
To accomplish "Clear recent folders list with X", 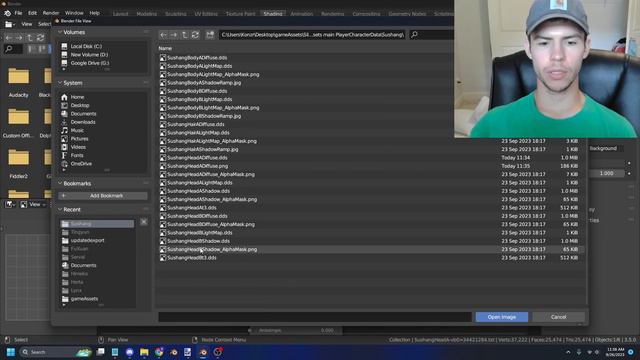I will click(144, 222).
